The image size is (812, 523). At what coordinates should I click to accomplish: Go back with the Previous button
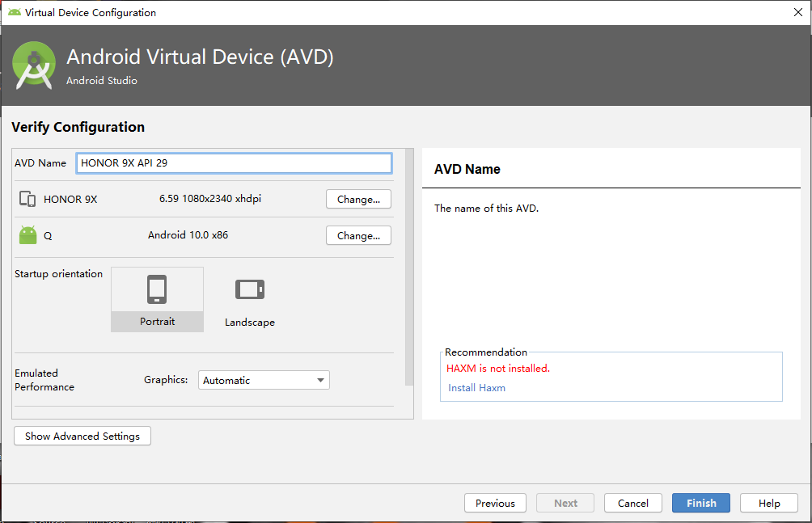pos(495,503)
